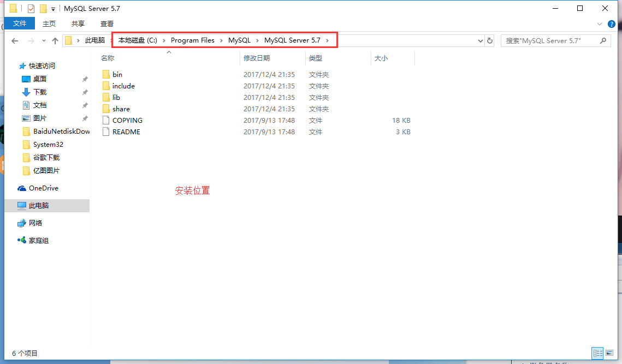Open 桌面 in quick access
Screen dimensions: 622x364
pyautogui.click(x=40, y=79)
